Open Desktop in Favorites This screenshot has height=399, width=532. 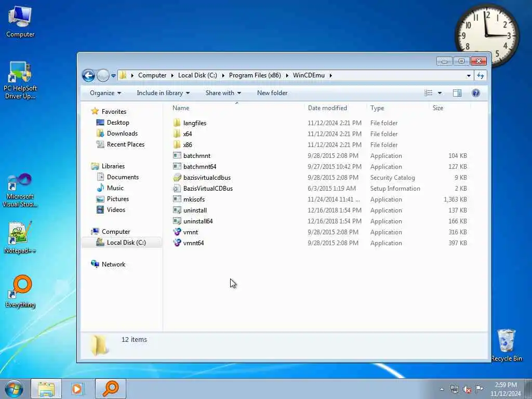click(x=118, y=123)
